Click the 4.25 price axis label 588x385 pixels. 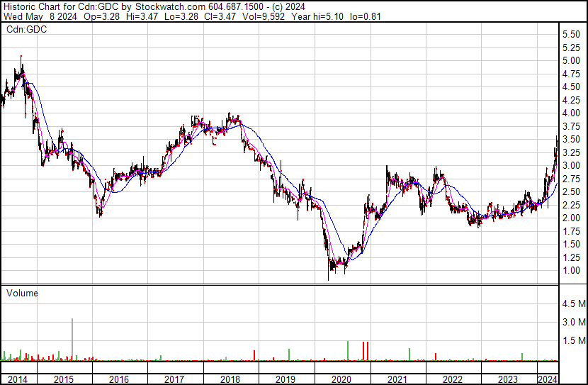pyautogui.click(x=571, y=100)
